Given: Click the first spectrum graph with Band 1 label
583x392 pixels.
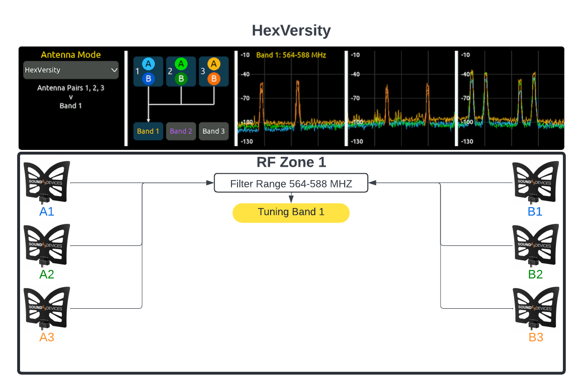Looking at the screenshot, I should pos(290,98).
